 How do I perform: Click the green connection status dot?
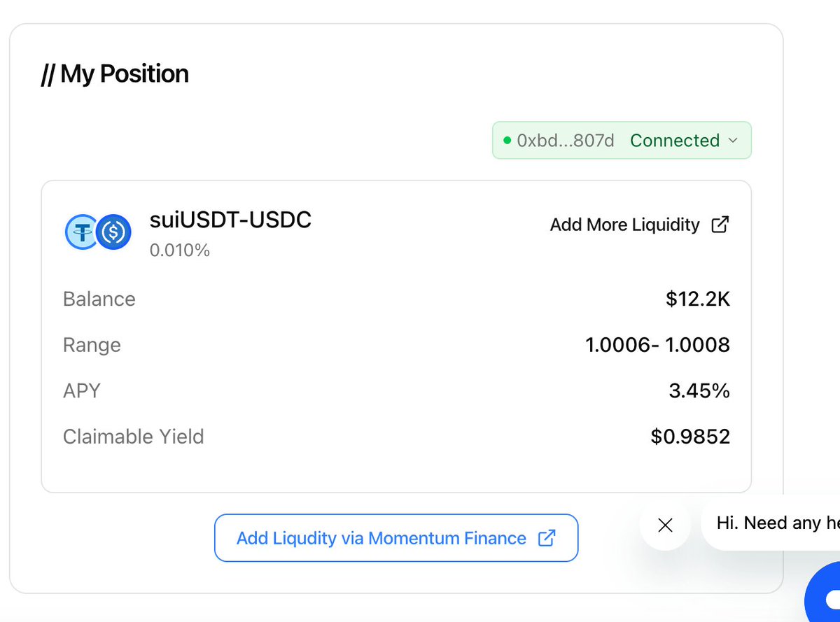(x=507, y=141)
